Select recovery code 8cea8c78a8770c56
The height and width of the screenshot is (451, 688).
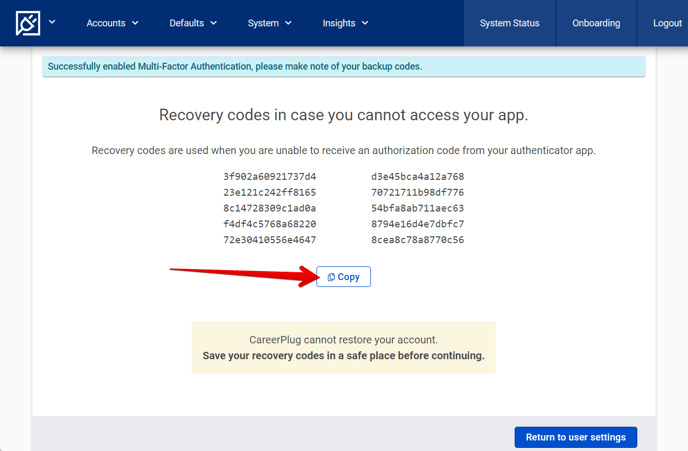tap(418, 240)
